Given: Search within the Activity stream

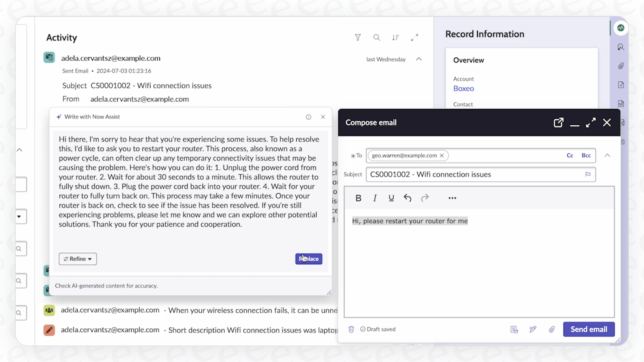Looking at the screenshot, I should [x=376, y=37].
